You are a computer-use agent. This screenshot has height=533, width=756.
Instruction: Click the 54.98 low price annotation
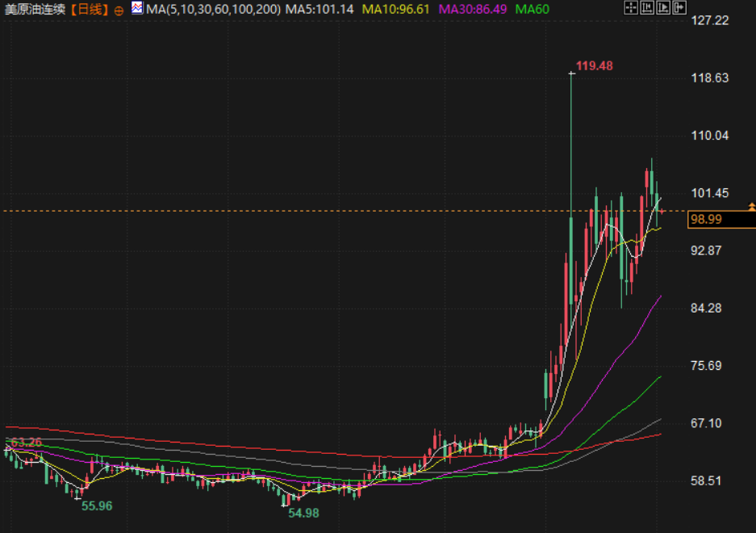(x=303, y=513)
